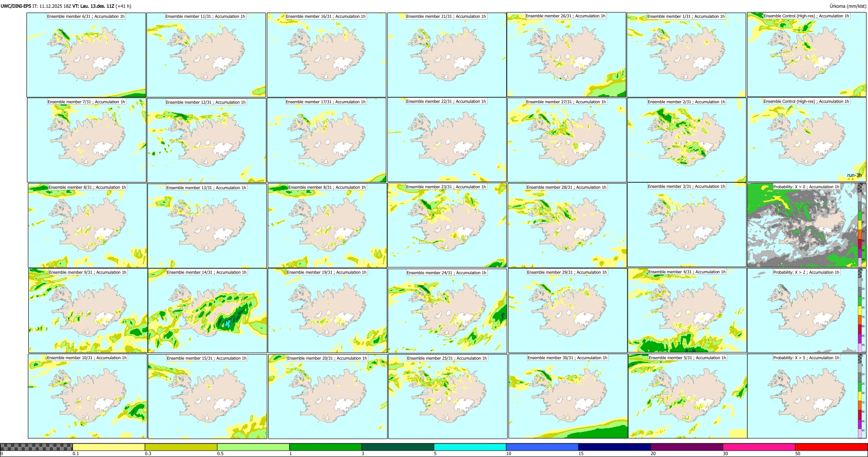Screen dimensions: 868x457
Task: Select the Ensemble member 29/31 map
Action: click(568, 311)
